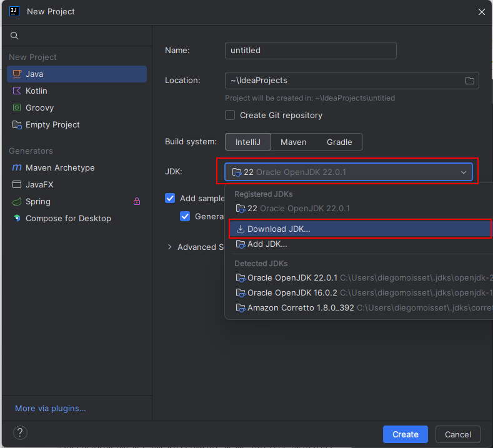This screenshot has height=448, width=493.
Task: Open More via plugins... link
Action: pos(51,408)
